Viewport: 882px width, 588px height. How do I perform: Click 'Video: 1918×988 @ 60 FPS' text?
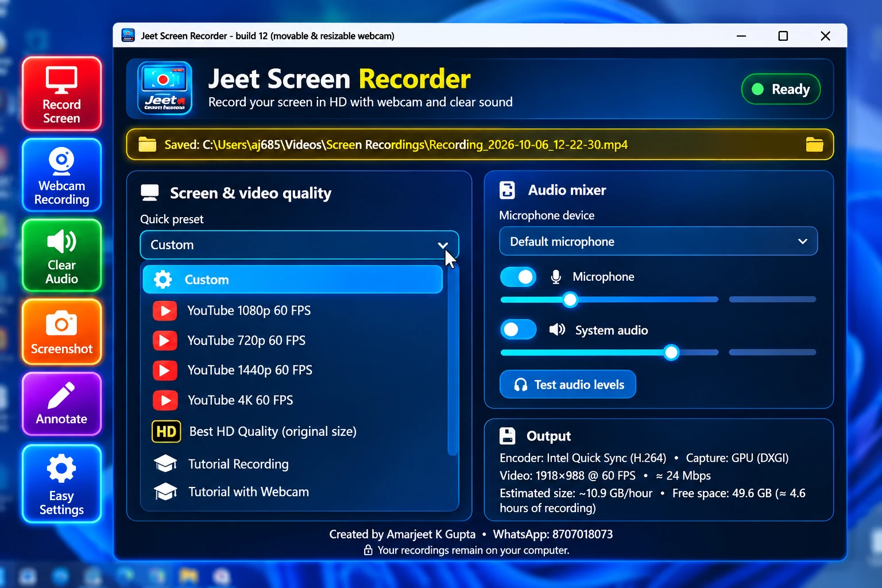click(567, 475)
